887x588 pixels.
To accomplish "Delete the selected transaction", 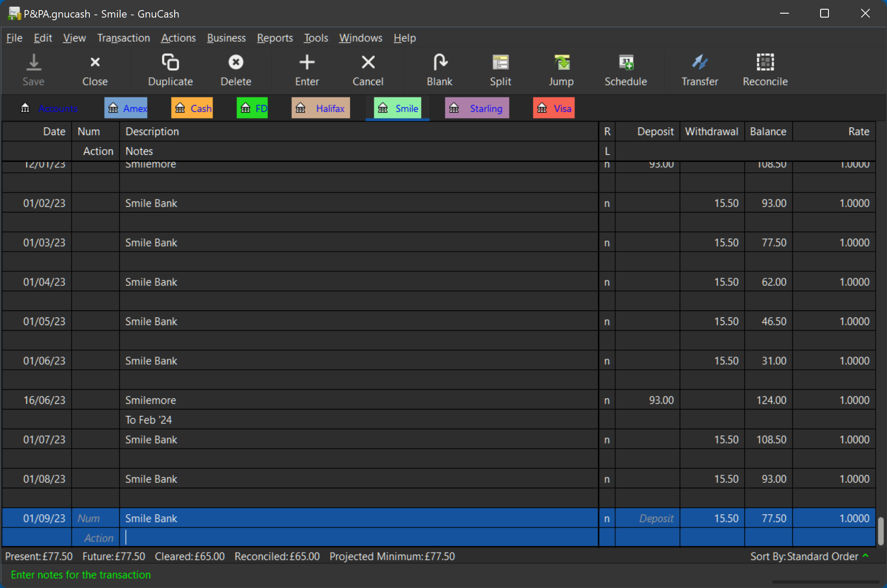I will tap(236, 62).
